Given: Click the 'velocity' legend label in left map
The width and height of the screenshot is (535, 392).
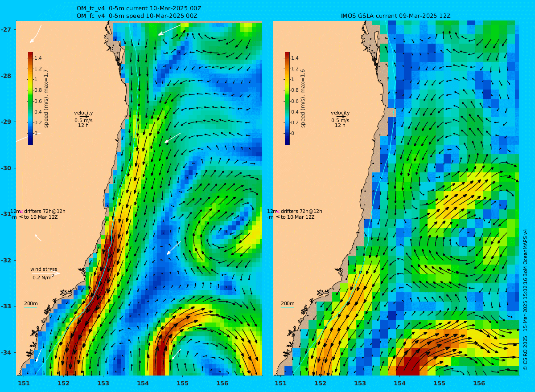Looking at the screenshot, I should coord(83,113).
